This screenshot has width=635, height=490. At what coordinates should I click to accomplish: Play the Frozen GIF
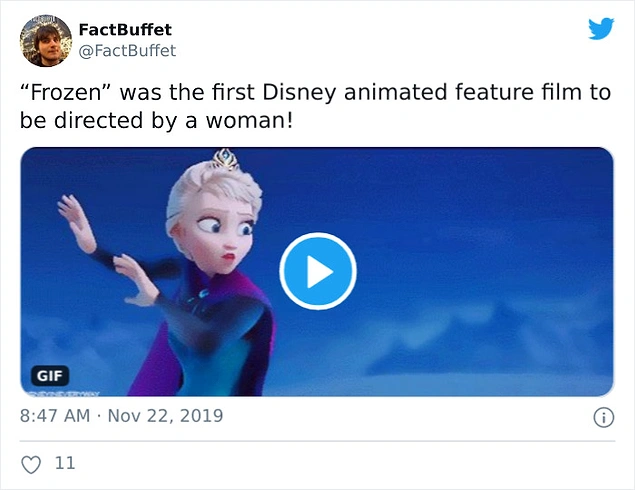317,271
